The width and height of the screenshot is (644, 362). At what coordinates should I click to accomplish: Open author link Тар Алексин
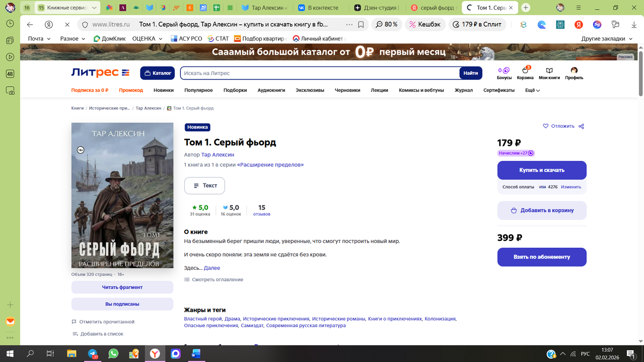(217, 154)
